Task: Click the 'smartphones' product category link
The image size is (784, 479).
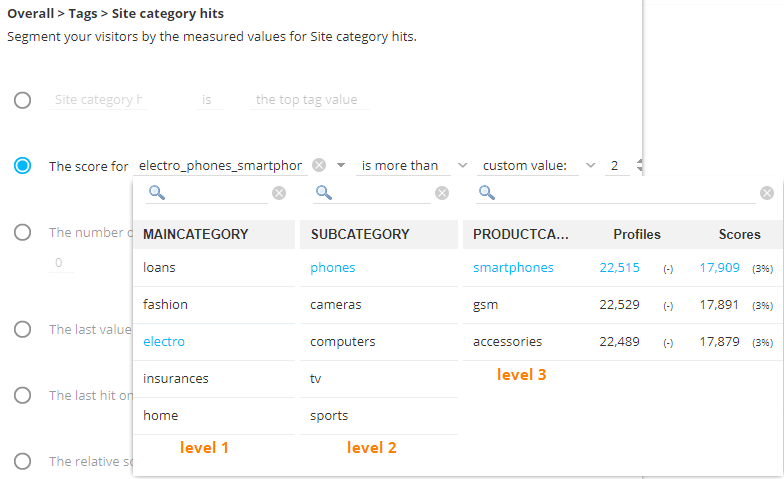Action: point(513,267)
